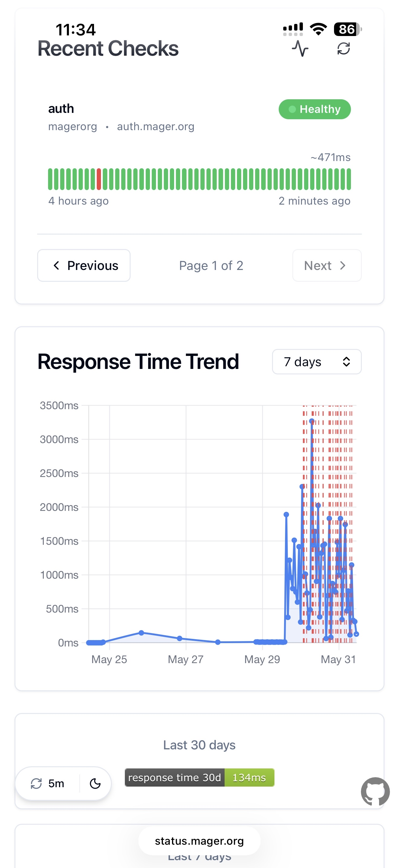
Task: Select the red failed check bar
Action: [99, 179]
